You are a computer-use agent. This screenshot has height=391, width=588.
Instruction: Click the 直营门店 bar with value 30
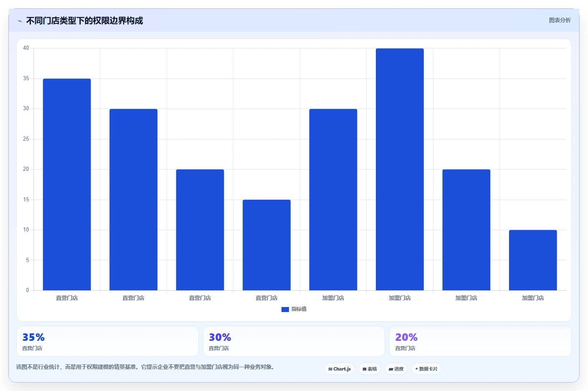(x=133, y=200)
